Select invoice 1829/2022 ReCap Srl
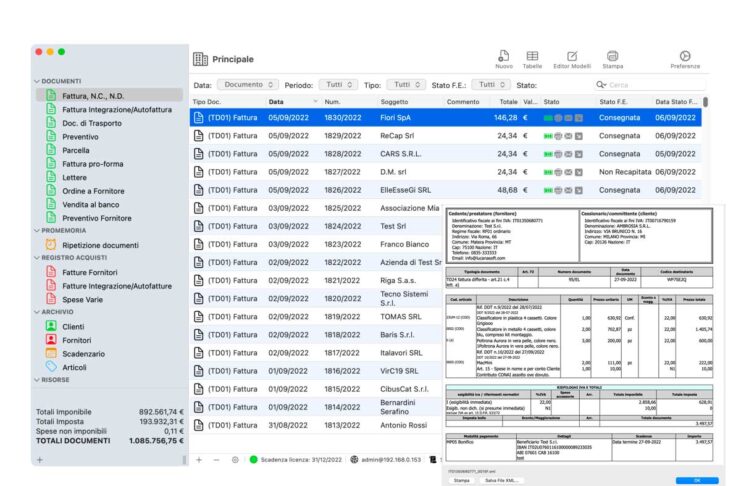This screenshot has width=741, height=486. click(446, 136)
